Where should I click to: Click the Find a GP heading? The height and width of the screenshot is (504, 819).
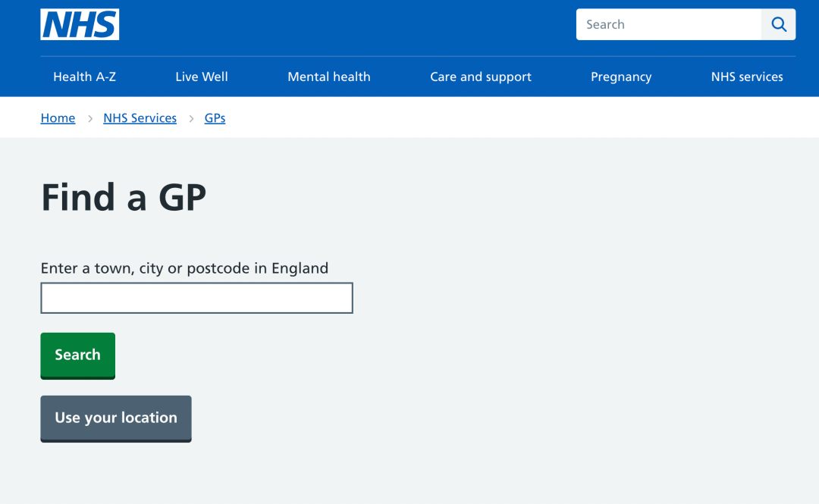tap(124, 197)
